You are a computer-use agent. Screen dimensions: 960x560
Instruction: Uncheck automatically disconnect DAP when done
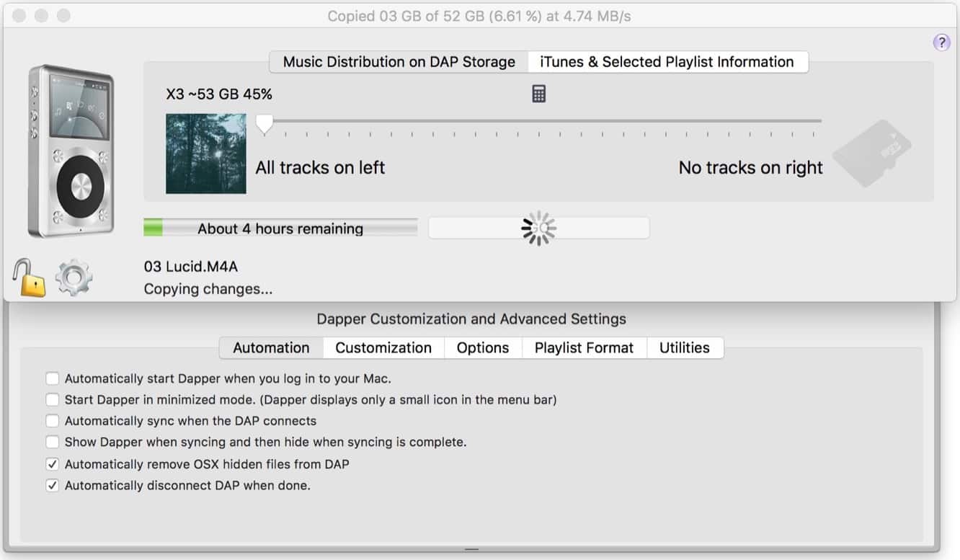pyautogui.click(x=53, y=486)
